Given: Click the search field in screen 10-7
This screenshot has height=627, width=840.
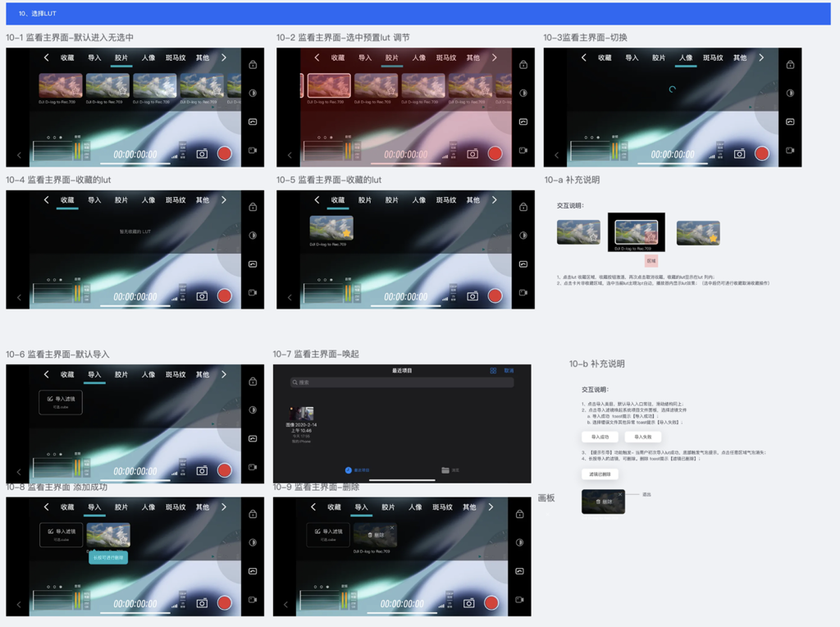Looking at the screenshot, I should (402, 382).
